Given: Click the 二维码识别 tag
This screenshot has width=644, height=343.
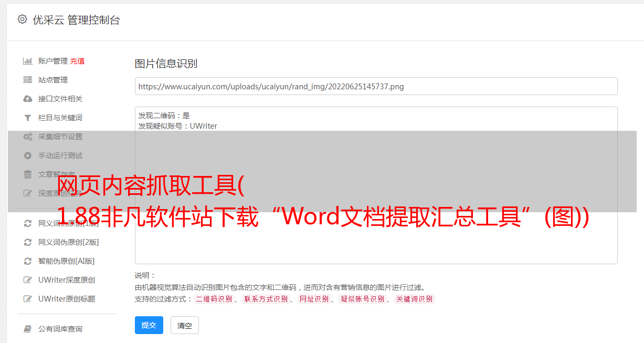Looking at the screenshot, I should [214, 299].
